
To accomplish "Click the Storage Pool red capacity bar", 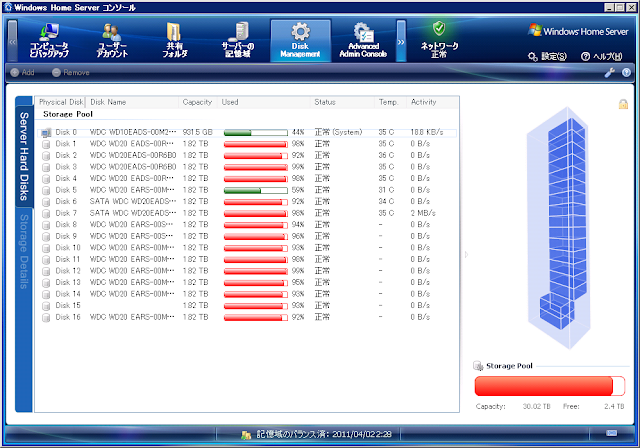I will (550, 386).
